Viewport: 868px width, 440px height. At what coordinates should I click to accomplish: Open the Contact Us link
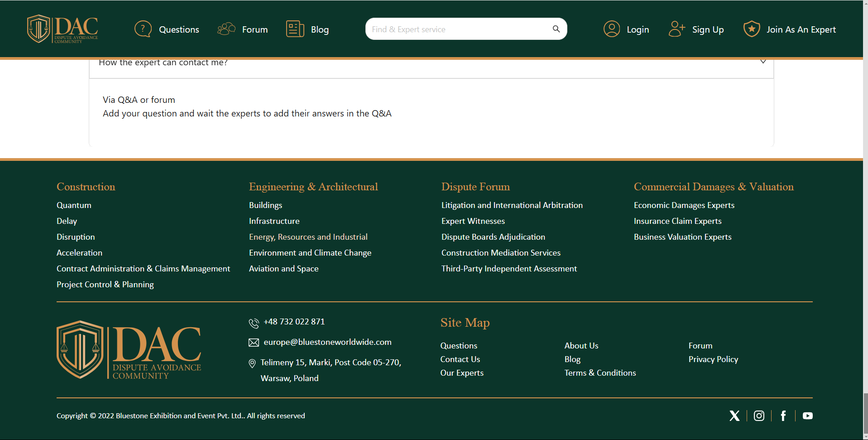(x=460, y=359)
